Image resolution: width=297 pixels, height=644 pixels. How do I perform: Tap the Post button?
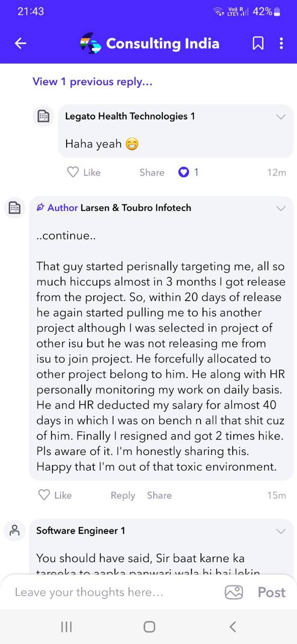pos(272,592)
